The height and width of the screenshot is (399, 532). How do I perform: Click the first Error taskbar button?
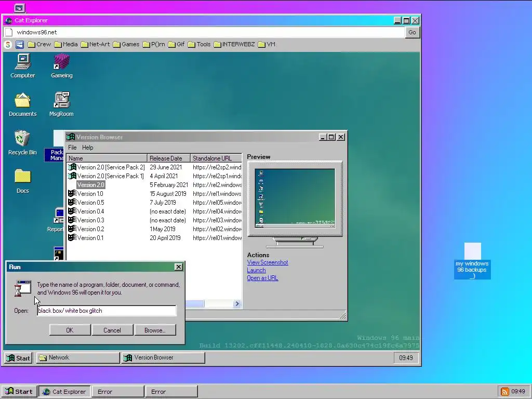[x=118, y=392]
